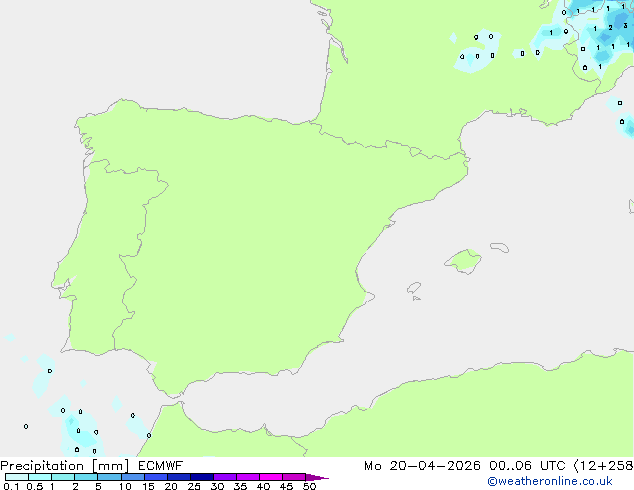This screenshot has width=634, height=490.
Task: Click the 'Precipitation [mm]' title text
Action: point(65,466)
